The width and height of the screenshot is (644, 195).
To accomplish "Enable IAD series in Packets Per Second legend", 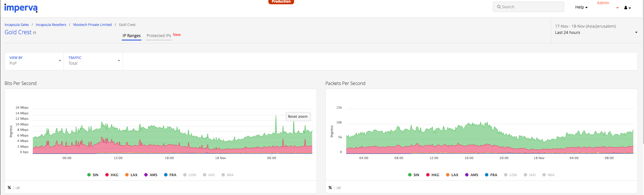I will click(x=530, y=175).
